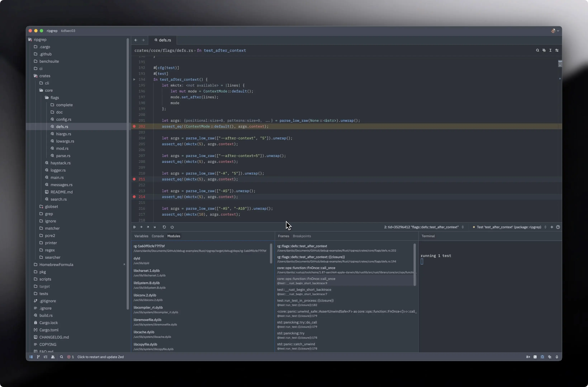Open the thread selector dropdown

pyautogui.click(x=424, y=227)
